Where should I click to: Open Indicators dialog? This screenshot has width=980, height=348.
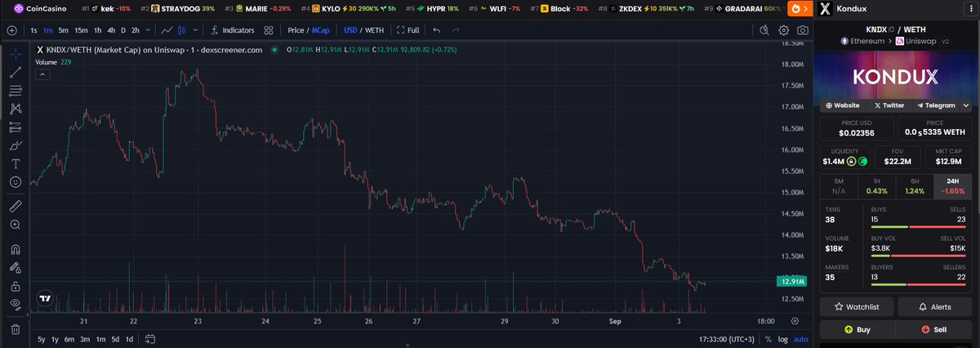[232, 30]
